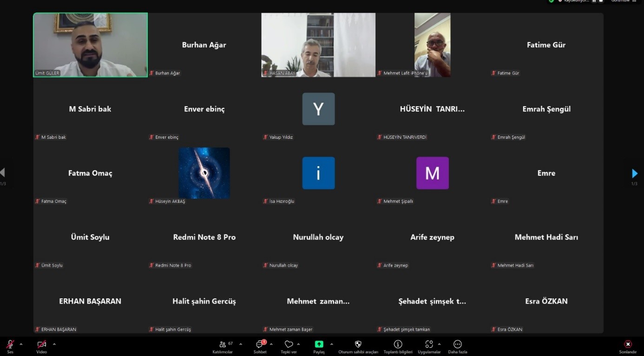Click the large Emre display name
The height and width of the screenshot is (356, 644).
pos(546,173)
